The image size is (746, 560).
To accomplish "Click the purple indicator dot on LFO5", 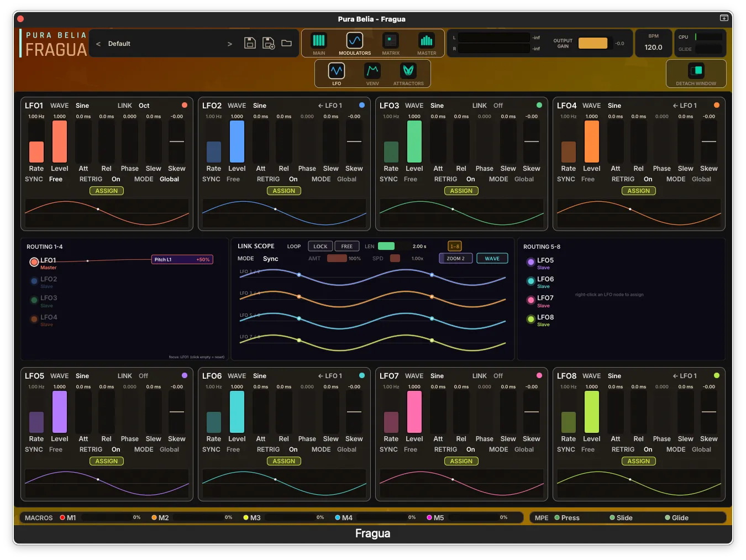I will pos(185,375).
